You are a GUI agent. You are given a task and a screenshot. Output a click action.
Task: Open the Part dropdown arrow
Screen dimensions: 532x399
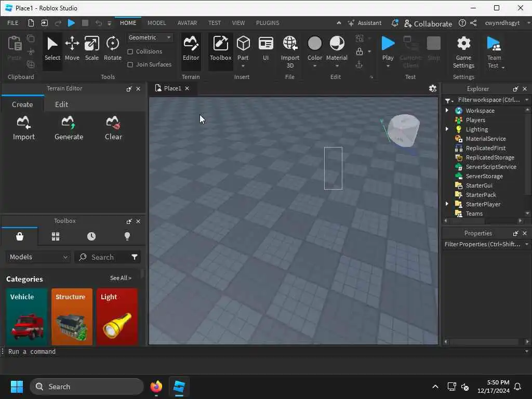243,66
